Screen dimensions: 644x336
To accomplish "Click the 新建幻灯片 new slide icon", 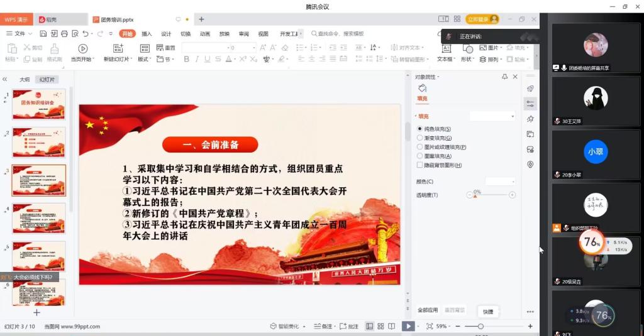I will click(x=118, y=48).
